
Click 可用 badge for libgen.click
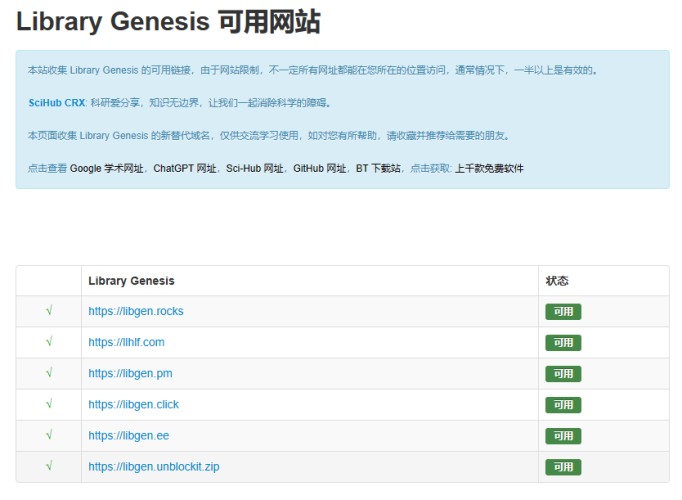pos(563,405)
